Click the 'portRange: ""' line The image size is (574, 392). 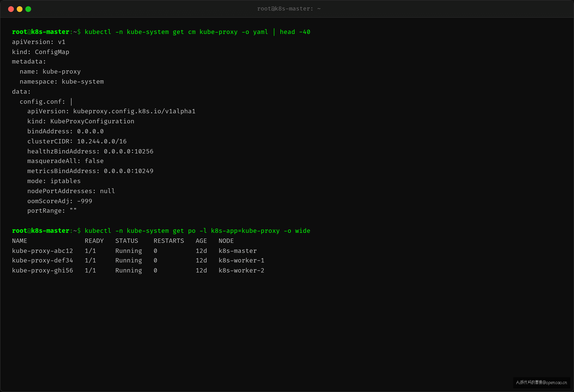tap(52, 211)
